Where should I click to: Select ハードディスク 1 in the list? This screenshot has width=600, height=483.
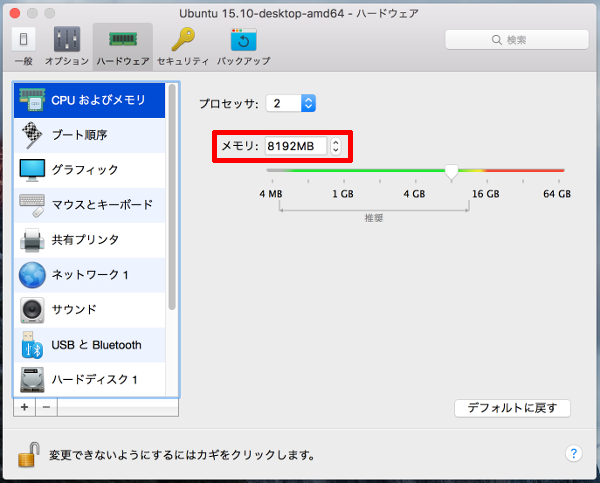pos(90,379)
